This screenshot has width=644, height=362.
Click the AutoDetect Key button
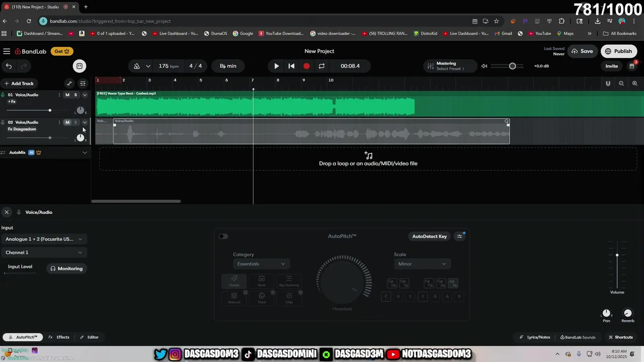[430, 236]
